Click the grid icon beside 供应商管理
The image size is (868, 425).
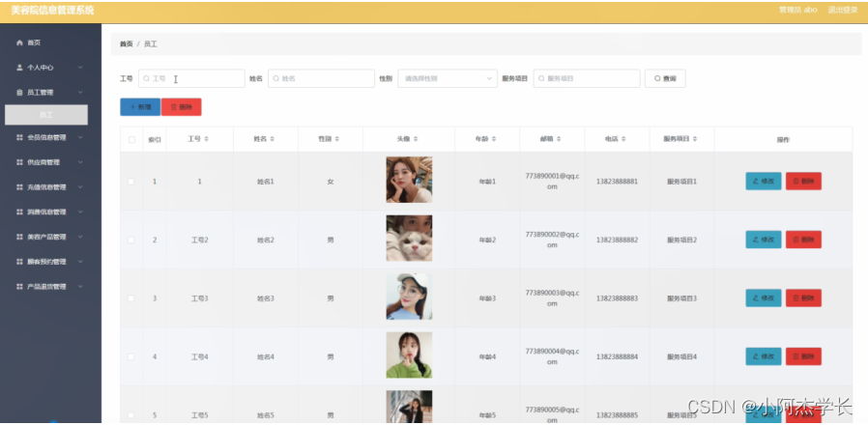tap(19, 162)
